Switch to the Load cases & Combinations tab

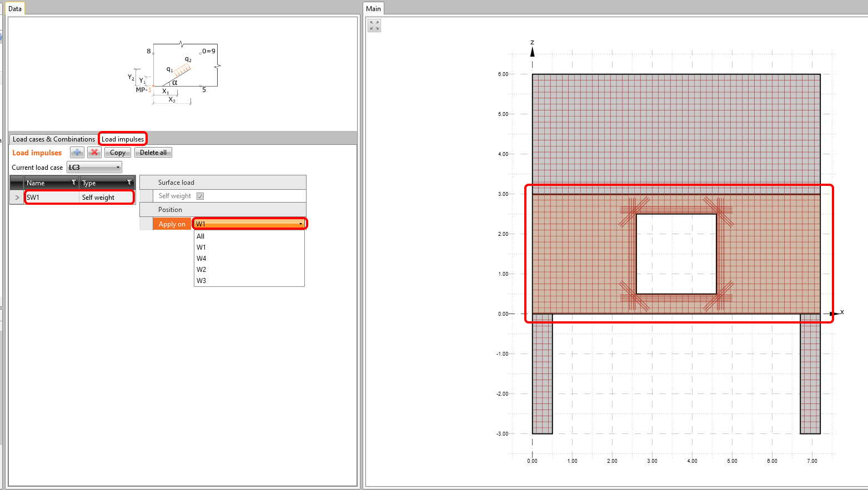53,139
